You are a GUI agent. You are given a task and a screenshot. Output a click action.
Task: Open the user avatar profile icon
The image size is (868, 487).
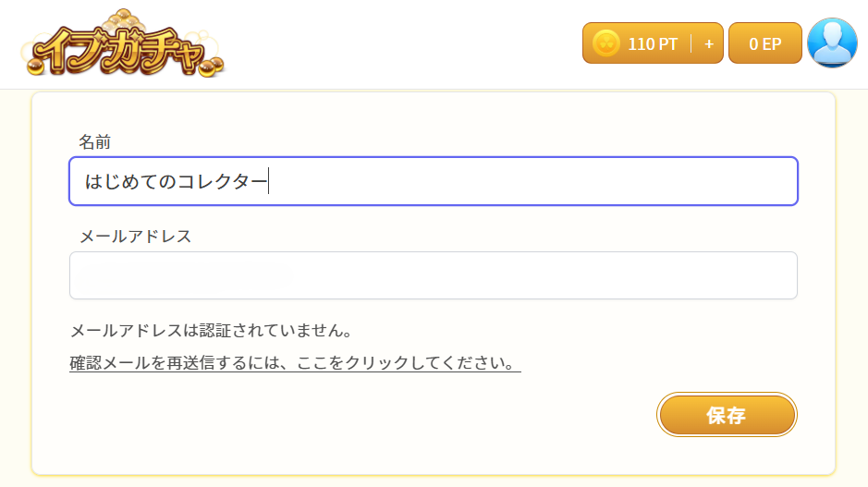click(832, 43)
